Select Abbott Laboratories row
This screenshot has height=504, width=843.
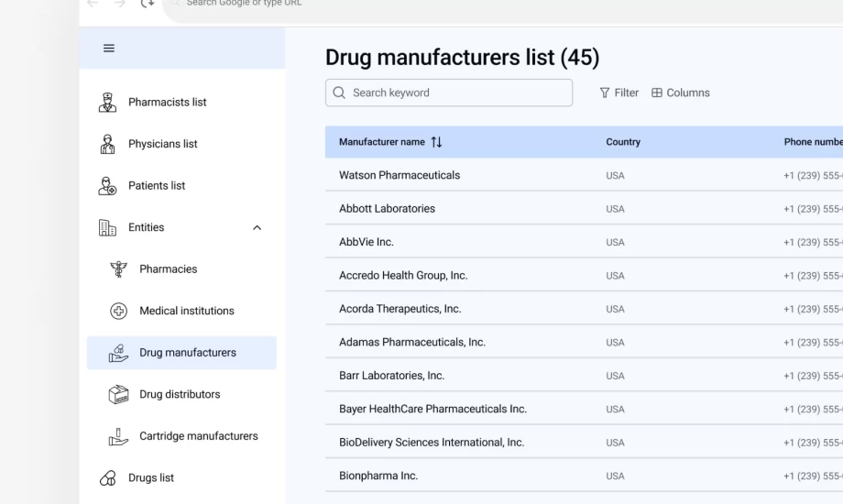tap(584, 209)
